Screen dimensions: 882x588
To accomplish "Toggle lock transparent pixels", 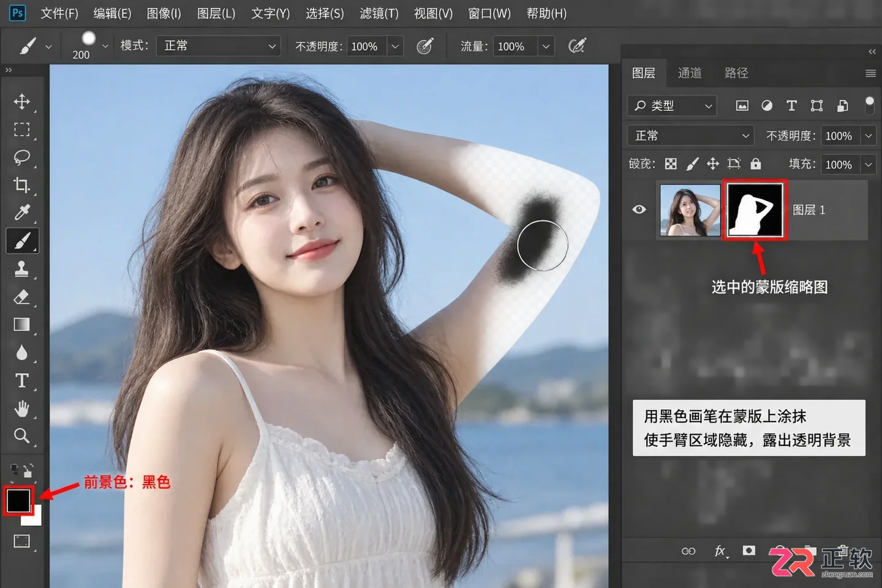I will click(x=671, y=164).
